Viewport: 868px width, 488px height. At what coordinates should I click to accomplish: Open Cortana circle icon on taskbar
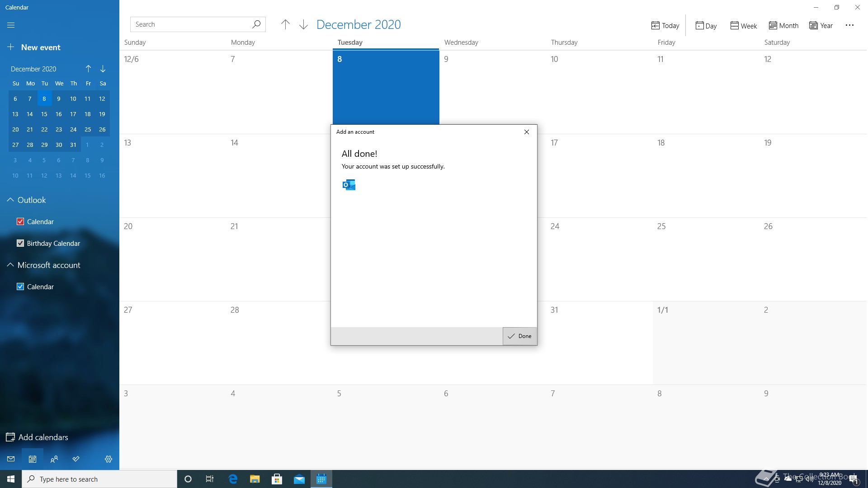pyautogui.click(x=188, y=479)
